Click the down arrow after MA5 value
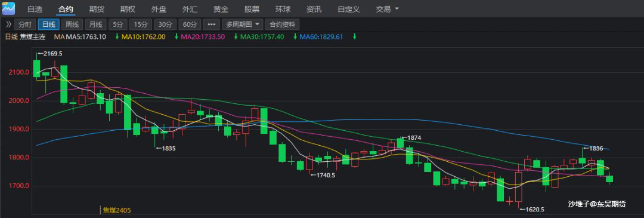The height and width of the screenshot is (218, 644). pos(117,36)
